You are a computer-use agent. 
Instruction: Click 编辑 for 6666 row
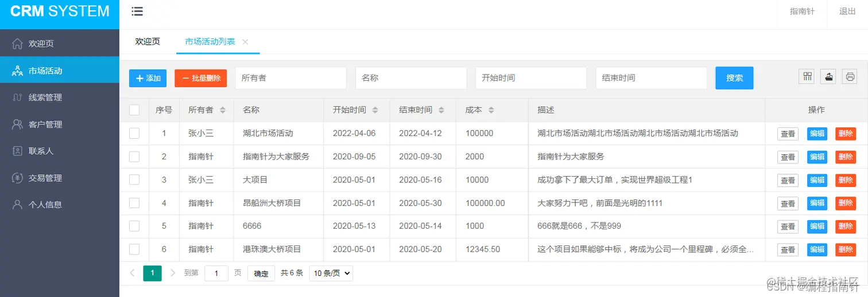817,226
